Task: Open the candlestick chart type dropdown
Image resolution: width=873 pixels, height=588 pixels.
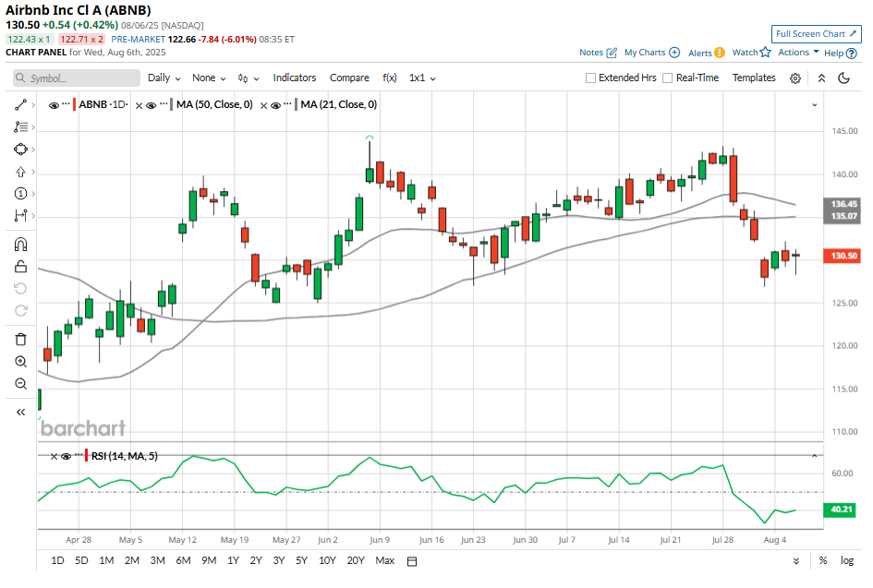Action: point(249,78)
